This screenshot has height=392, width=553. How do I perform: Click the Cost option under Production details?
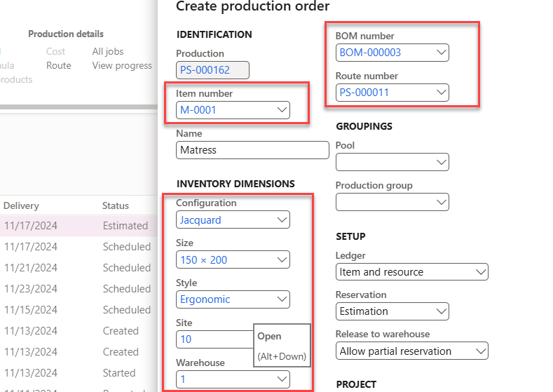[x=56, y=51]
